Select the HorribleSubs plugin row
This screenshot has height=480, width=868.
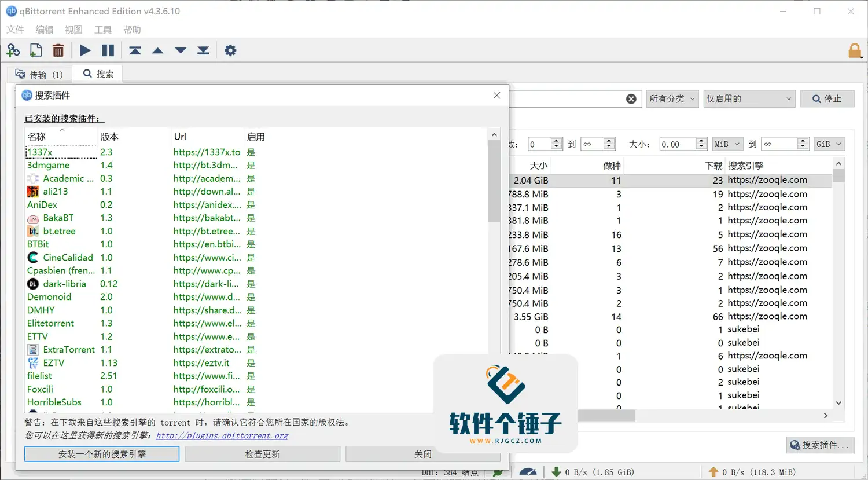[256, 402]
